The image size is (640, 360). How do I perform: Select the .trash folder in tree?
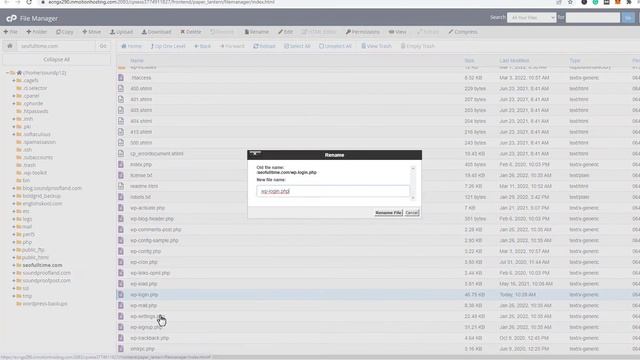(x=29, y=165)
